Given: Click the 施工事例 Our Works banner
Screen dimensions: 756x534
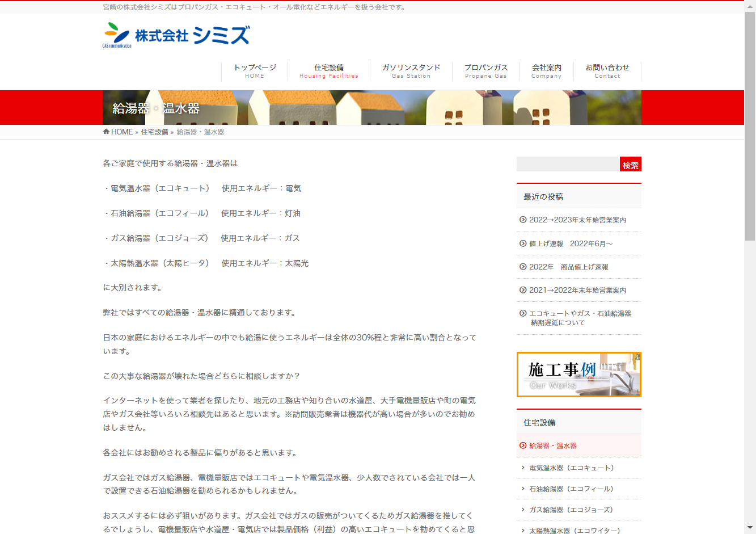Looking at the screenshot, I should click(578, 375).
